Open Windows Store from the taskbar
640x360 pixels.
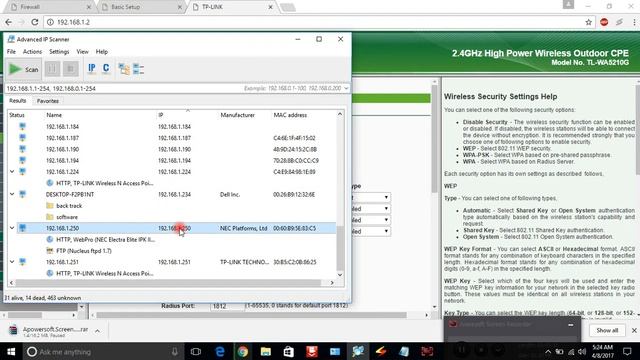point(289,351)
